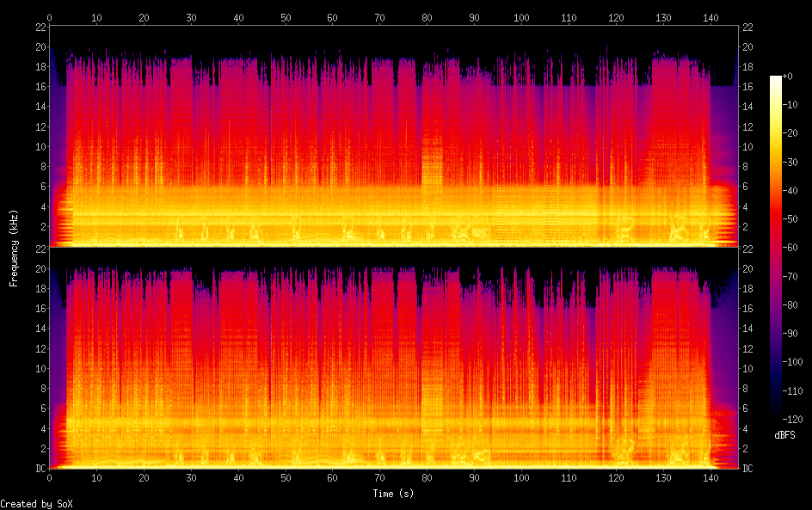
Task: Select the 22 kHz label at the top-left corner
Action: click(x=40, y=27)
